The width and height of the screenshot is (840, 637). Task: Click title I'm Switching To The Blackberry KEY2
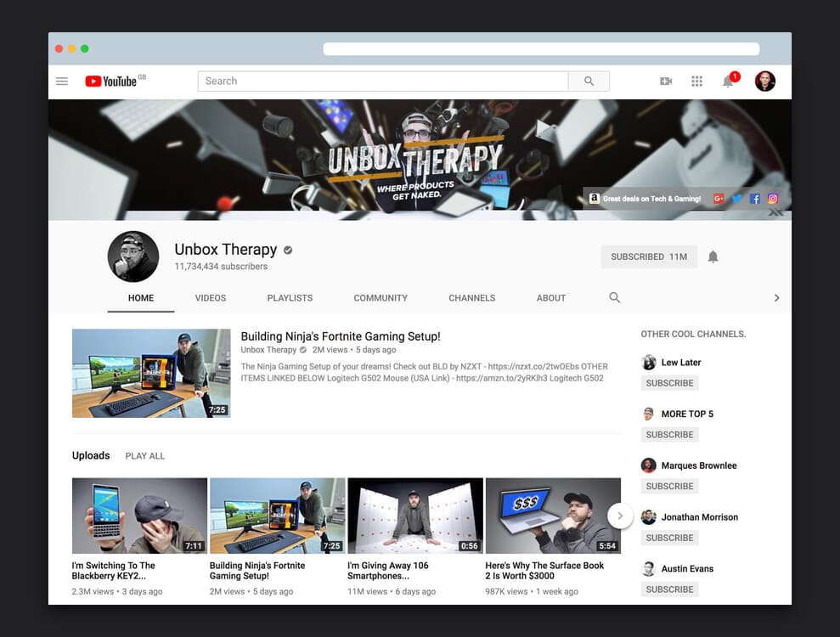(x=114, y=571)
